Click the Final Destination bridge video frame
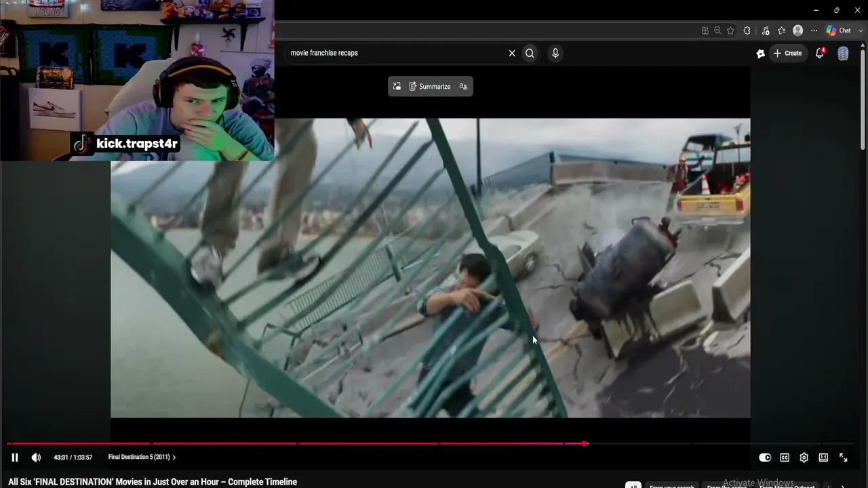This screenshot has width=868, height=488. coord(431,268)
